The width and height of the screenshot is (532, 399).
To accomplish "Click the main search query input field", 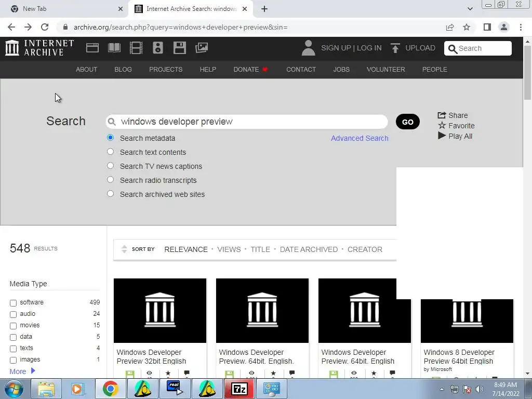I will coord(247,122).
